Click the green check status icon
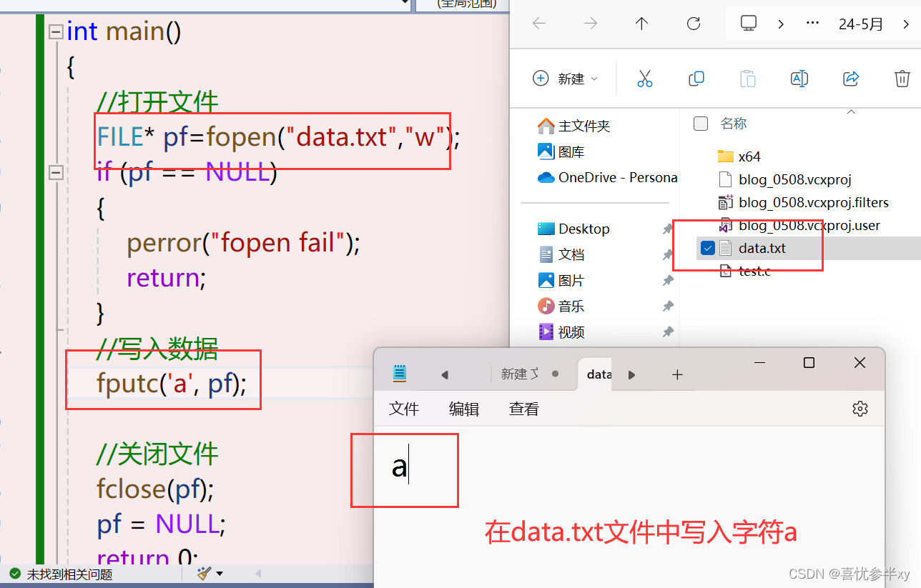The width and height of the screenshot is (921, 588). pyautogui.click(x=14, y=573)
